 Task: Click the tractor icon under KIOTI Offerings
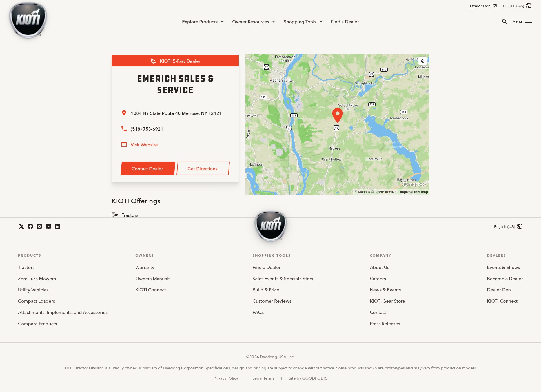coord(115,215)
